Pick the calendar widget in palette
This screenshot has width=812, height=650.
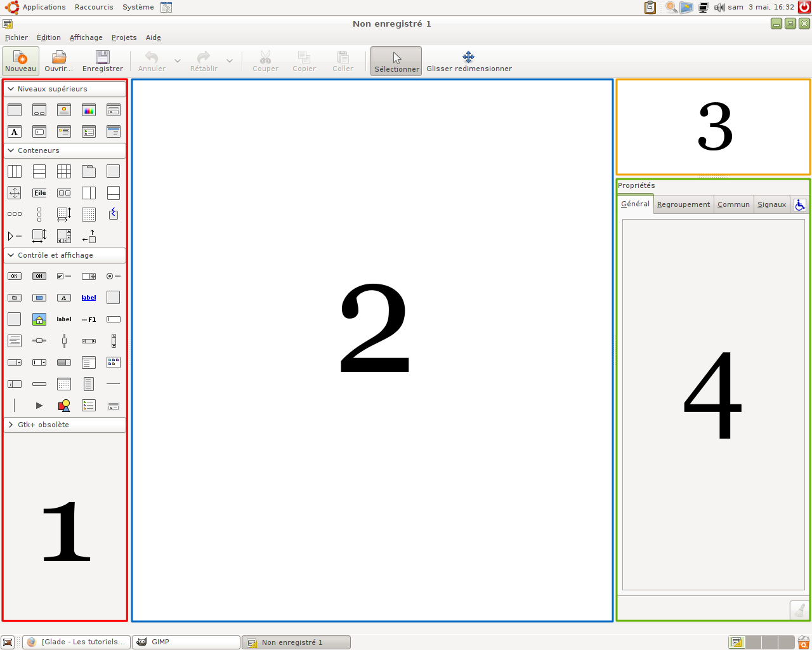point(64,384)
